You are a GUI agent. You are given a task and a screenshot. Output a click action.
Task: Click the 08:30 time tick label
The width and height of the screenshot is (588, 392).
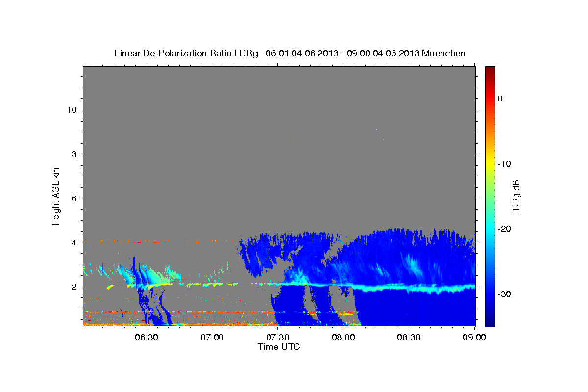pyautogui.click(x=409, y=338)
